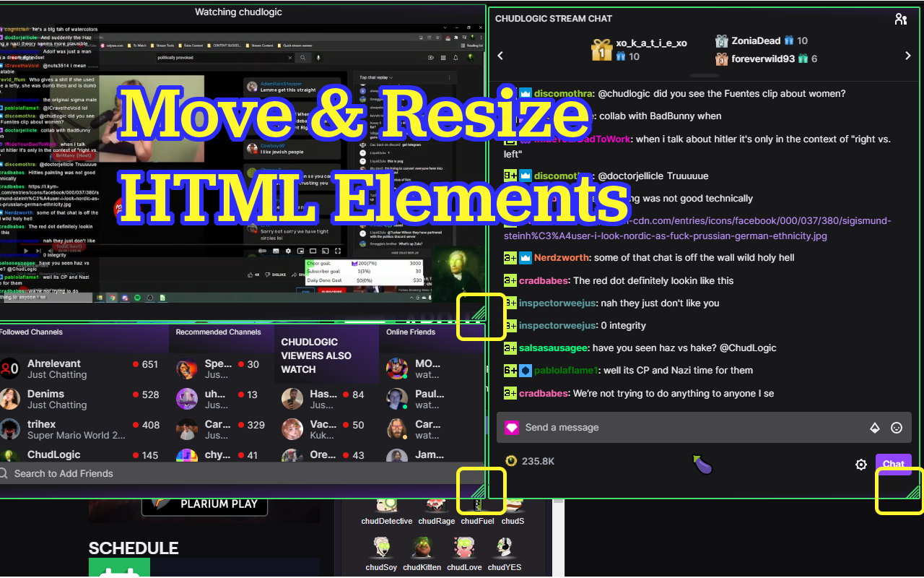Viewport: 924px width, 578px height.
Task: Open recommended channel avatar with 329 viewers
Action: tap(187, 429)
